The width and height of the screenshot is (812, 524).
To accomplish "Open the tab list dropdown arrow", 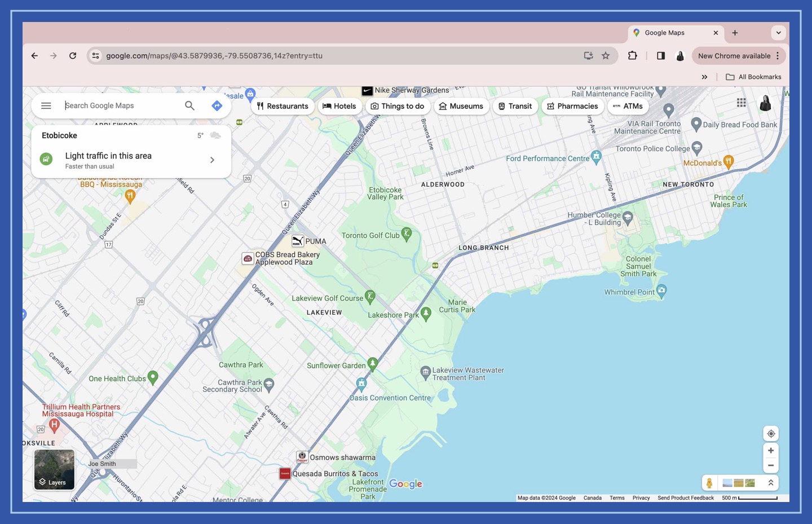I will click(x=779, y=33).
